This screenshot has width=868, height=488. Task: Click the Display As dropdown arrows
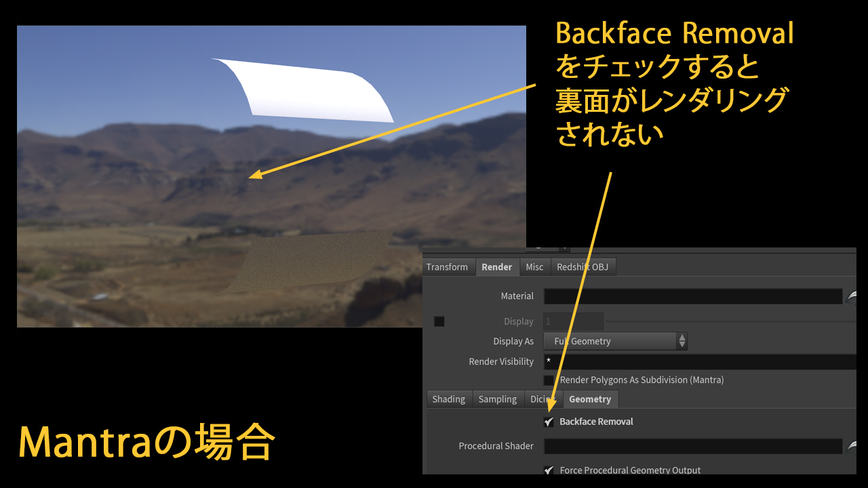682,341
